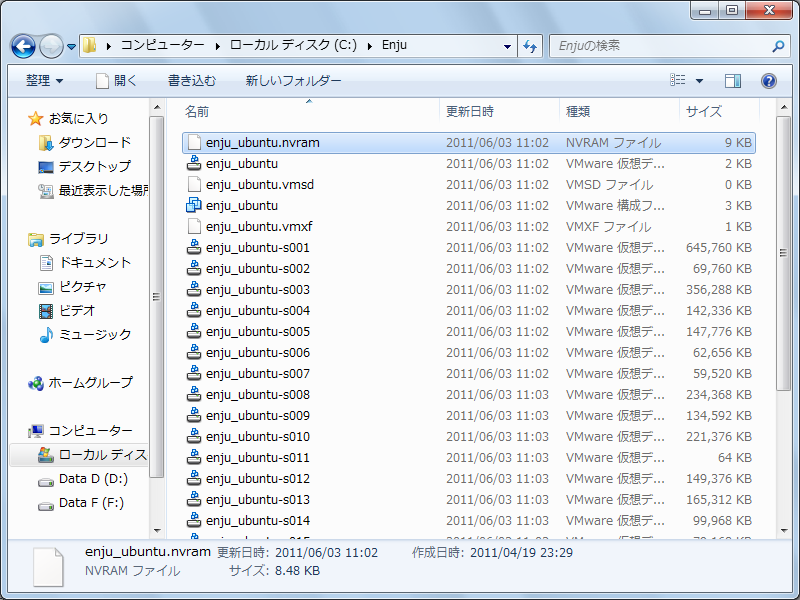Click the file list vertical scrollbar
This screenshot has width=800, height=600.
783,254
